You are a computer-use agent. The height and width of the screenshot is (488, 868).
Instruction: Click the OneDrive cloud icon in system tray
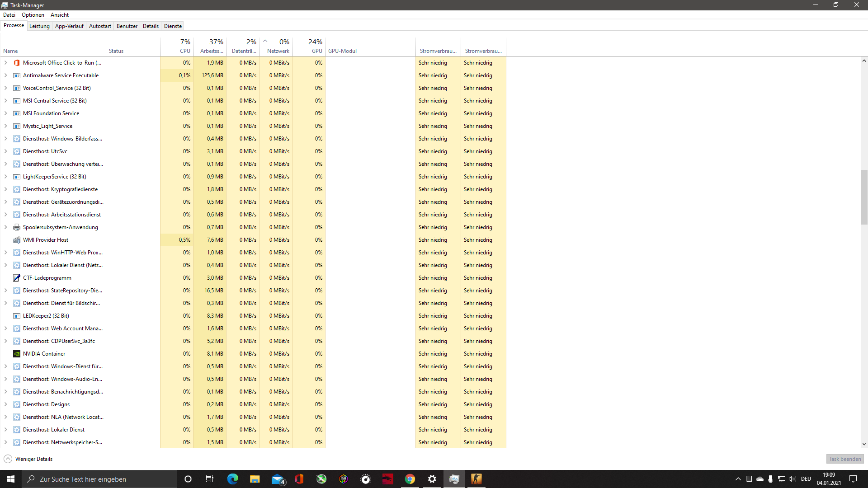click(759, 479)
